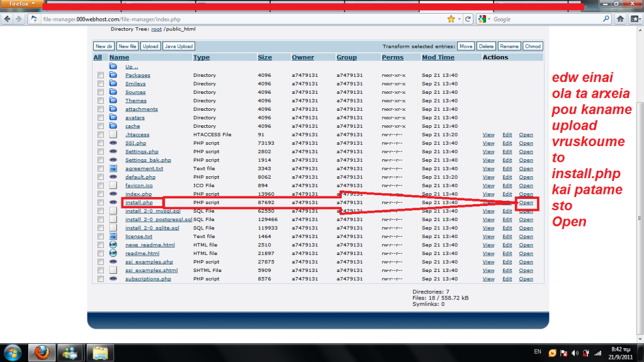Image resolution: width=644 pixels, height=362 pixels.
Task: Expand the Google search engine dropdown
Action: click(484, 19)
